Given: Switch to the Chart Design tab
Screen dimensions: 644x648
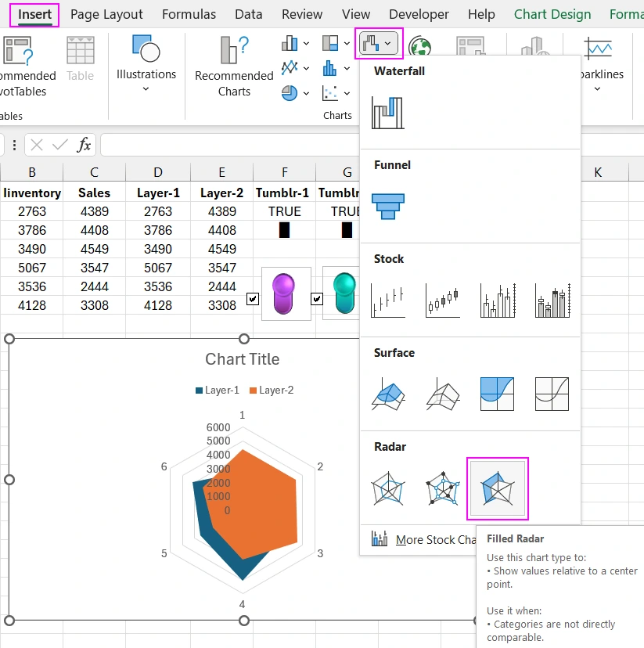Looking at the screenshot, I should pyautogui.click(x=552, y=14).
